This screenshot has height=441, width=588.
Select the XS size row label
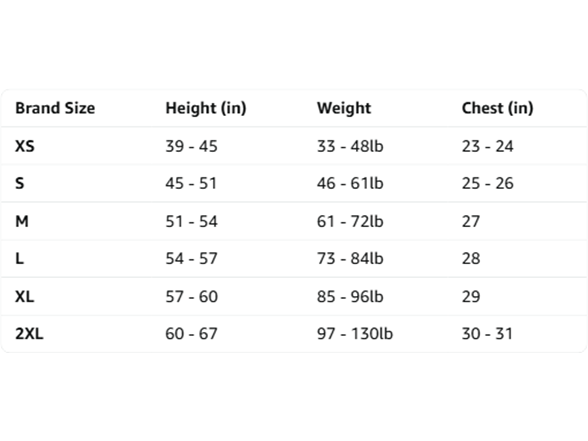(25, 146)
